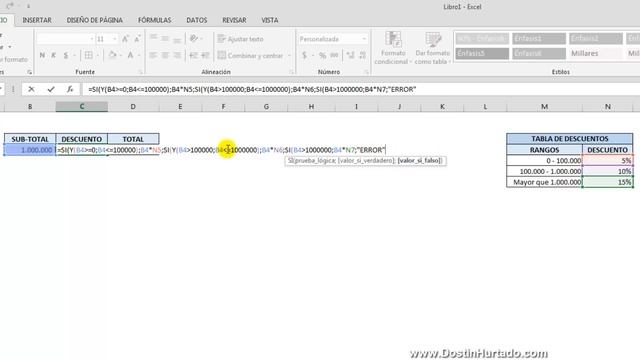Click the Fill Color bucket icon

point(112,55)
